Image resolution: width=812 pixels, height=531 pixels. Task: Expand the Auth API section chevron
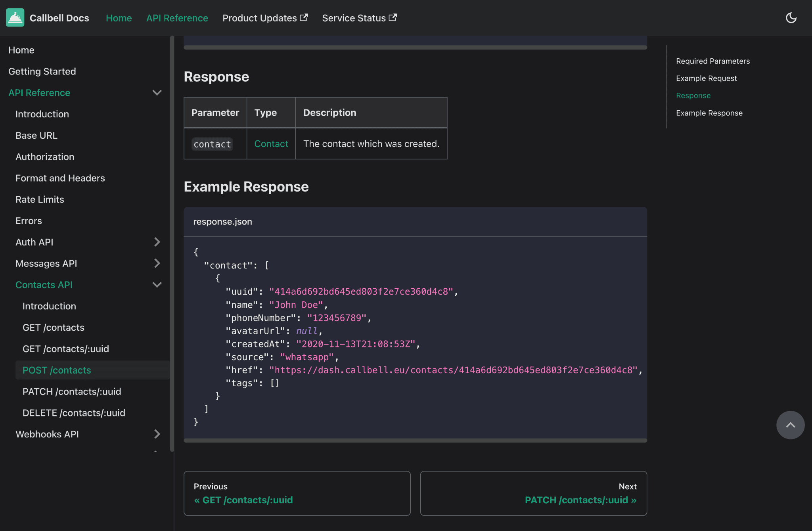[157, 242]
